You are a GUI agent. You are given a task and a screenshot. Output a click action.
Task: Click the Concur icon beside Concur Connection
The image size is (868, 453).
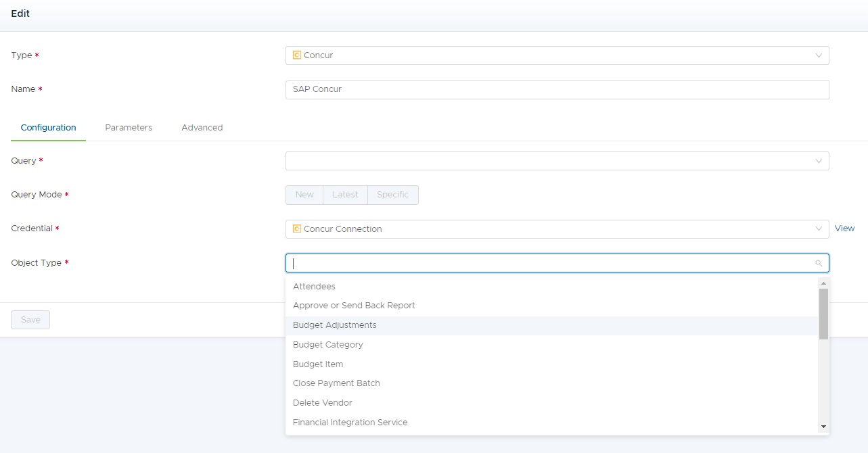coord(297,229)
